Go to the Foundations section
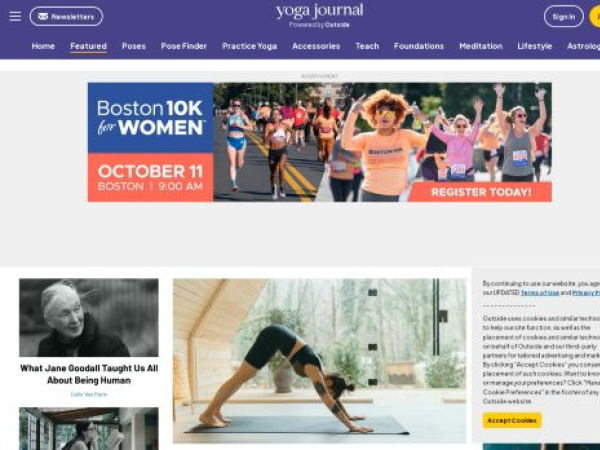 coord(419,46)
